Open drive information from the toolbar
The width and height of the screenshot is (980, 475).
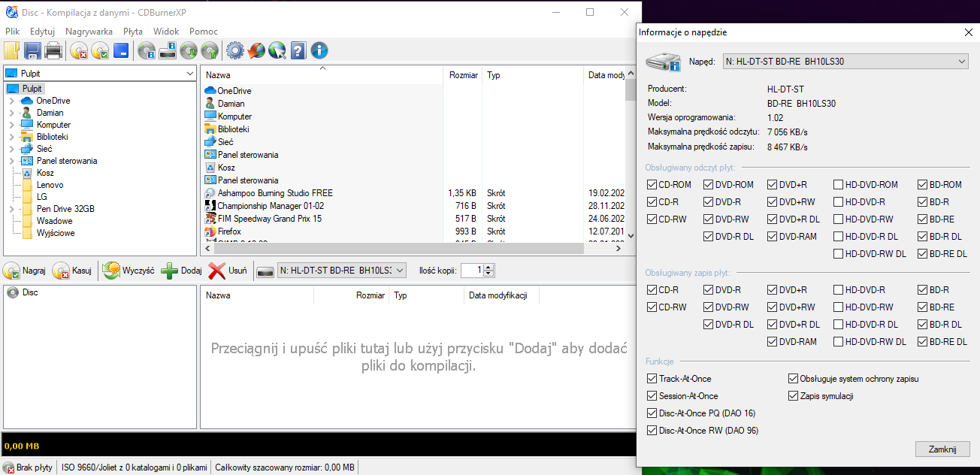168,51
